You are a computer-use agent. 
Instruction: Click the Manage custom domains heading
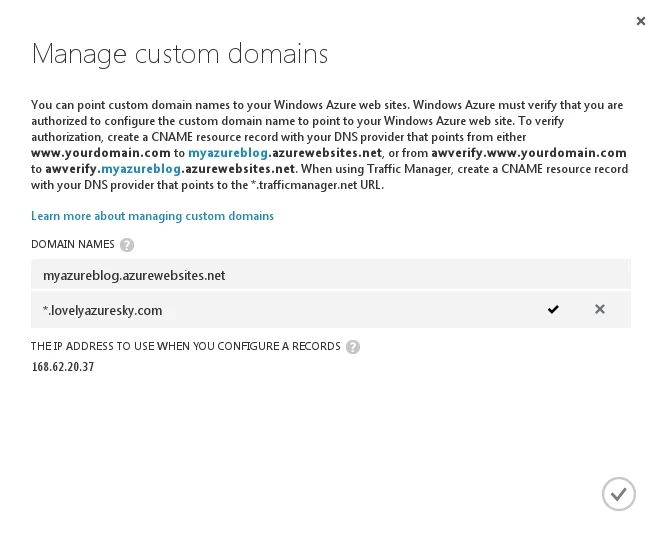[180, 54]
